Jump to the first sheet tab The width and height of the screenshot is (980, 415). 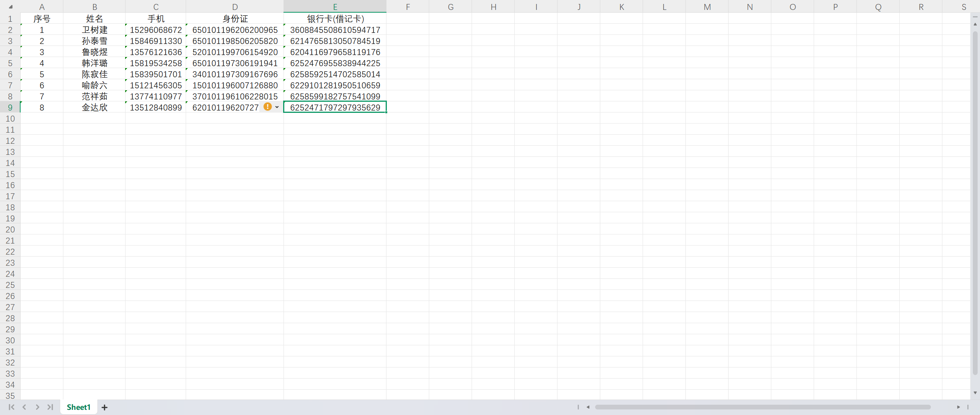pyautogui.click(x=11, y=407)
